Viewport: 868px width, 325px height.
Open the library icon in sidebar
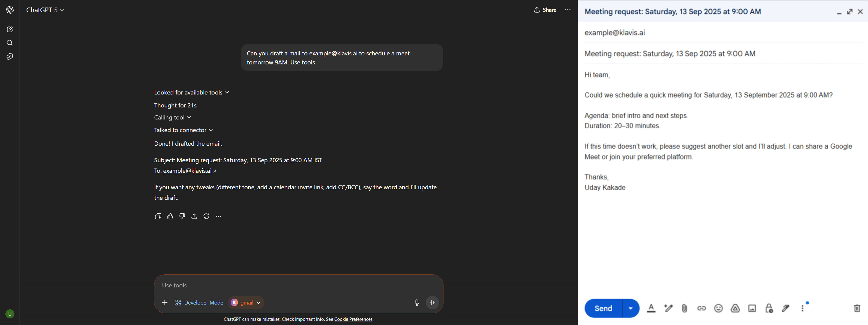[x=10, y=57]
